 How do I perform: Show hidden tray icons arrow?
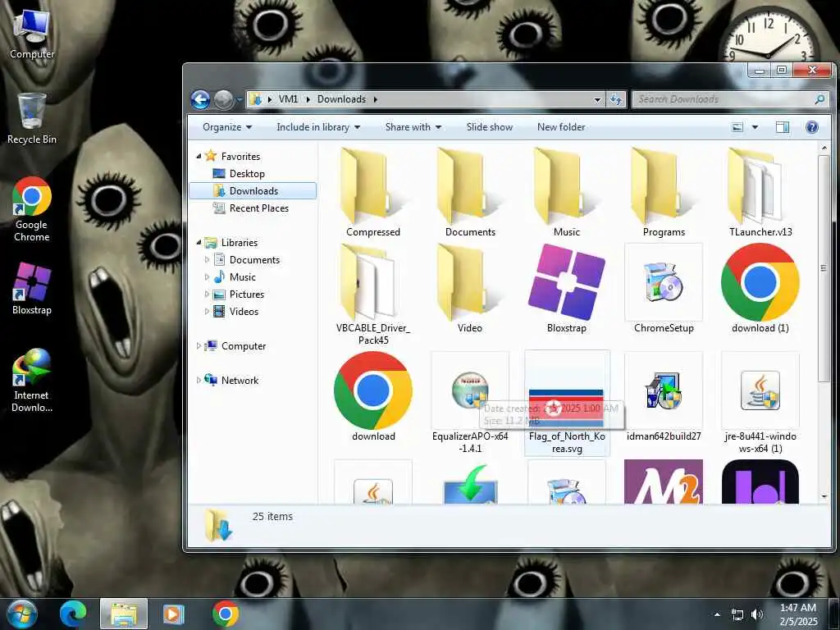(x=717, y=614)
